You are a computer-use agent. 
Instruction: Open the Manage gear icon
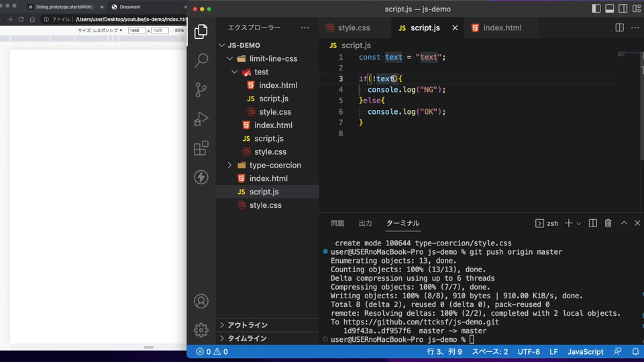point(201,330)
